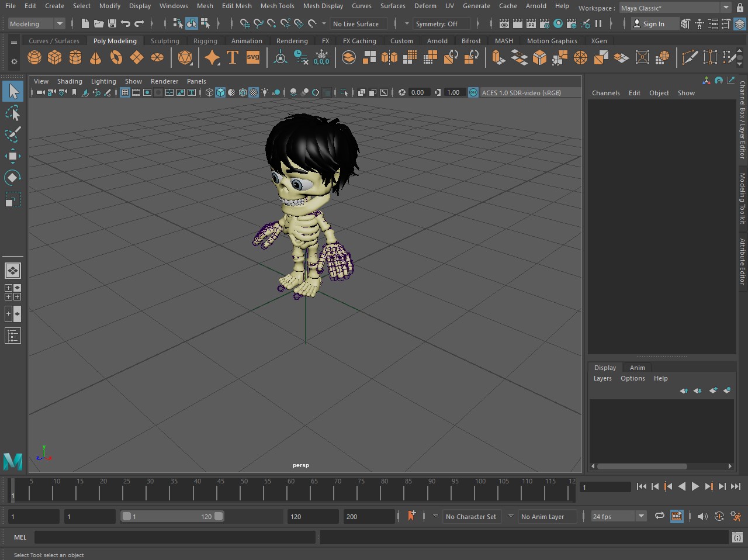Open the Mesh Tools menu
Image resolution: width=748 pixels, height=560 pixels.
pyautogui.click(x=278, y=6)
